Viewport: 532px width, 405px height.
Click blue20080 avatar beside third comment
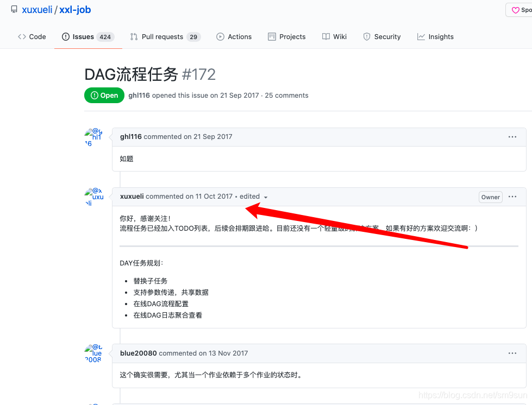[x=93, y=353]
